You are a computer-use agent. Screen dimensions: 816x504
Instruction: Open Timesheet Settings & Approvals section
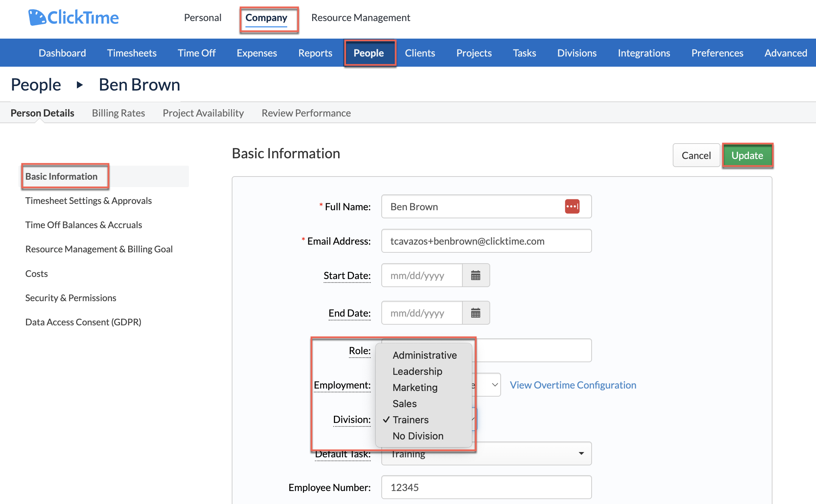coord(88,201)
